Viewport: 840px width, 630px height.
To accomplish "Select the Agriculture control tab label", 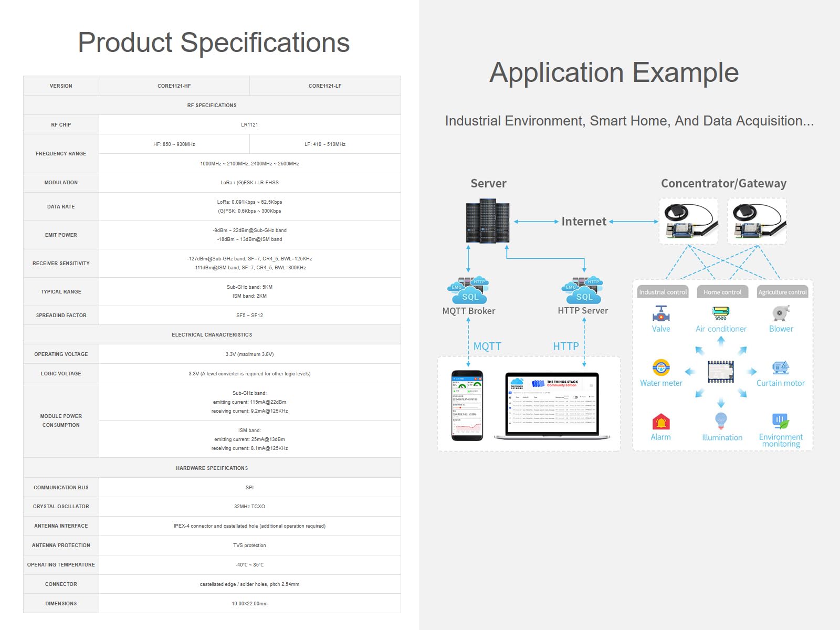I will (x=782, y=292).
